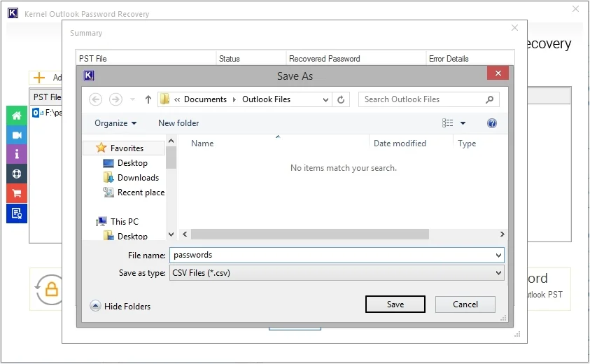Refresh the Outlook Files folder view
This screenshot has width=590, height=364.
click(341, 99)
